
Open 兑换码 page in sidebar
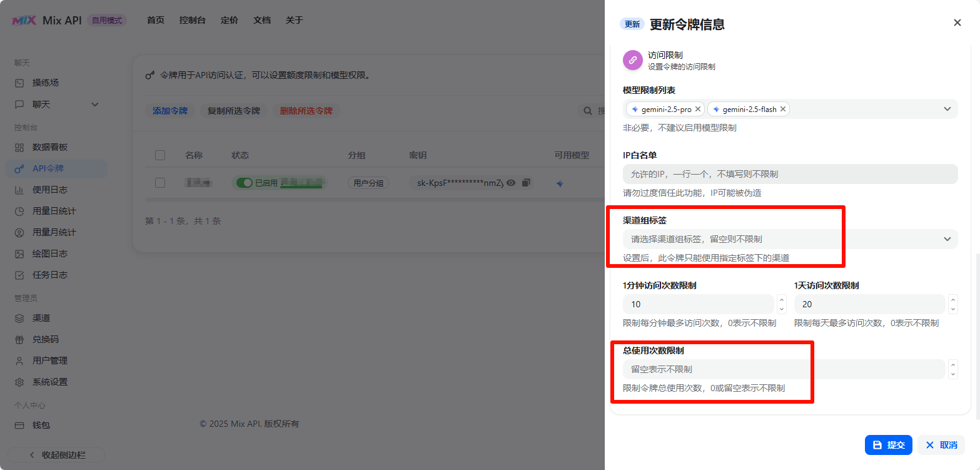pos(46,339)
